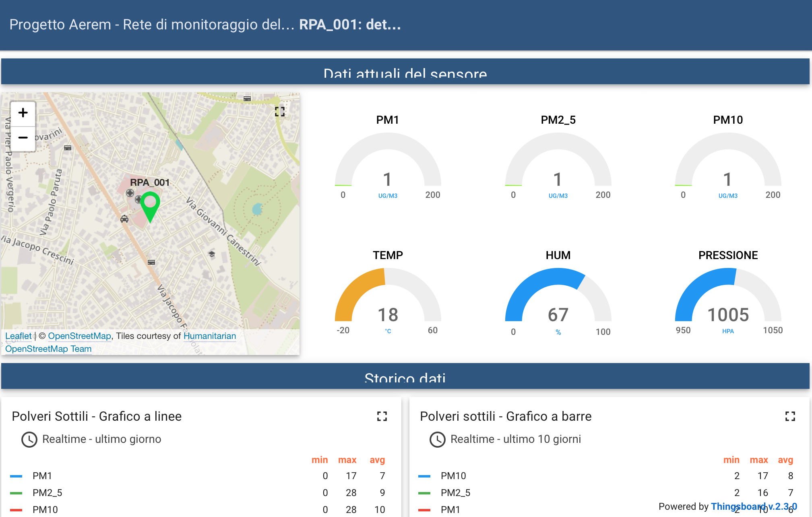Zoom out on the map
Image resolution: width=812 pixels, height=517 pixels.
pyautogui.click(x=23, y=138)
